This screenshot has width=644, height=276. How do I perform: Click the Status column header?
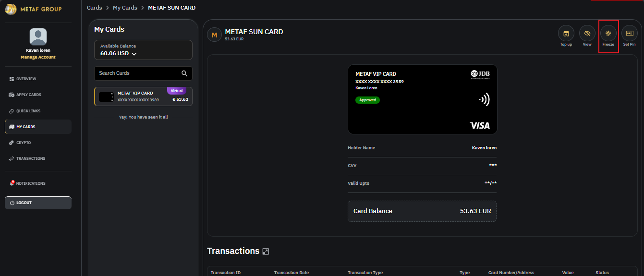(602, 273)
